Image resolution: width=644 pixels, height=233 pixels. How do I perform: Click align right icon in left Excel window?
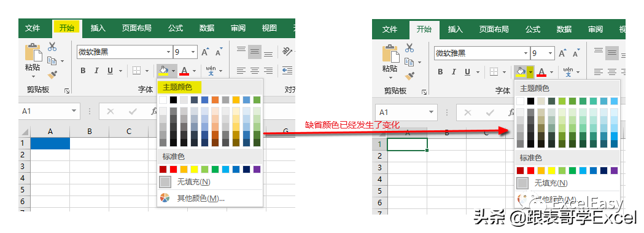click(x=268, y=71)
